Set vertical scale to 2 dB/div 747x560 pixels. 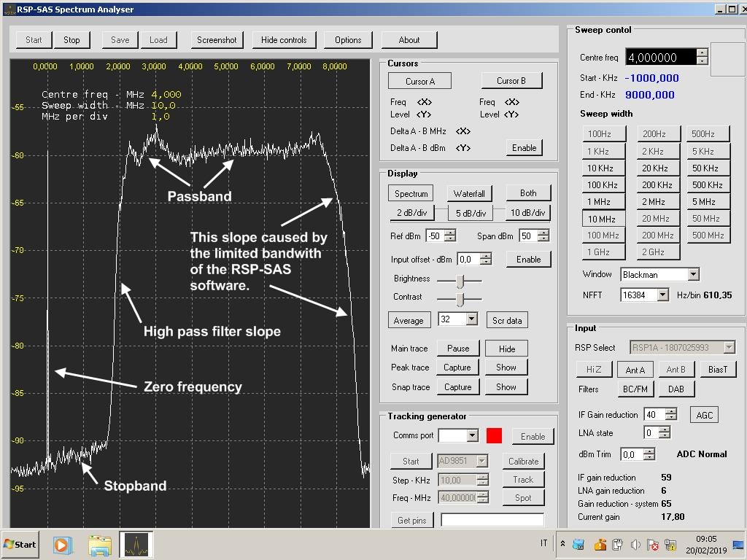tap(411, 212)
